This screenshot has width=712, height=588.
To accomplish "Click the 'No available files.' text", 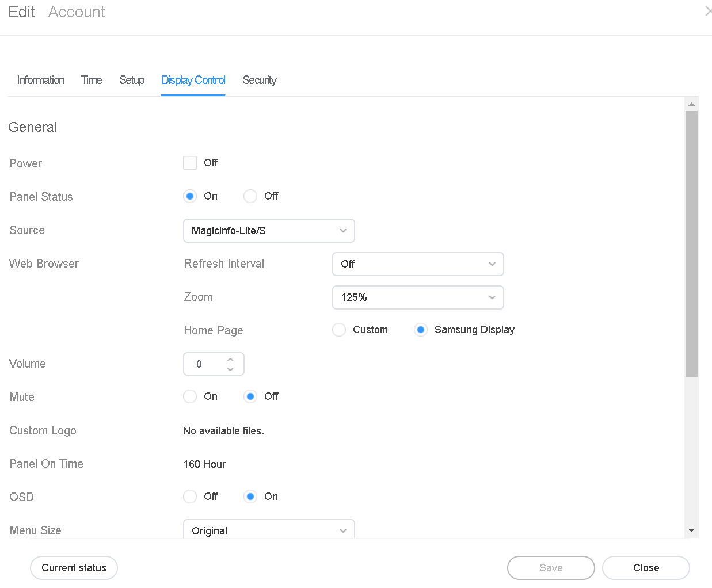I will click(223, 431).
